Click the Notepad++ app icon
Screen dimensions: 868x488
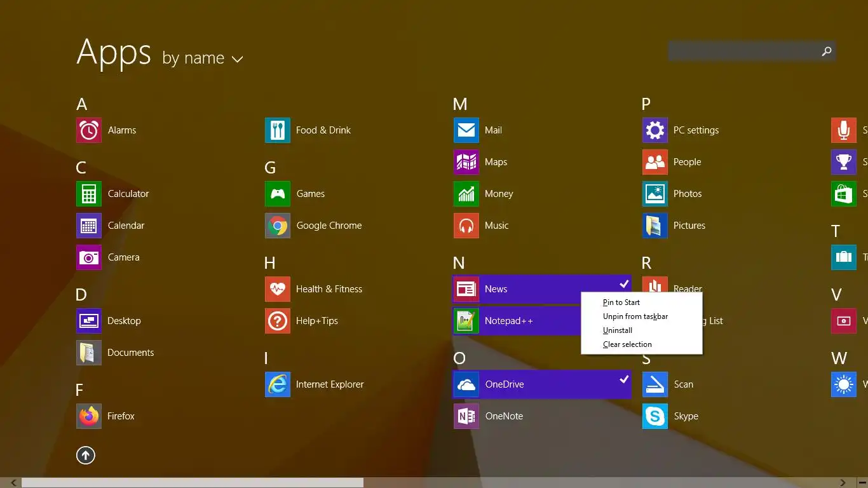tap(466, 321)
